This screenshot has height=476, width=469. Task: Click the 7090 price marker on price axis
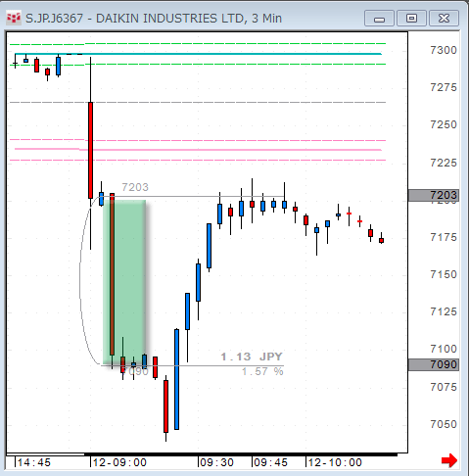click(434, 364)
